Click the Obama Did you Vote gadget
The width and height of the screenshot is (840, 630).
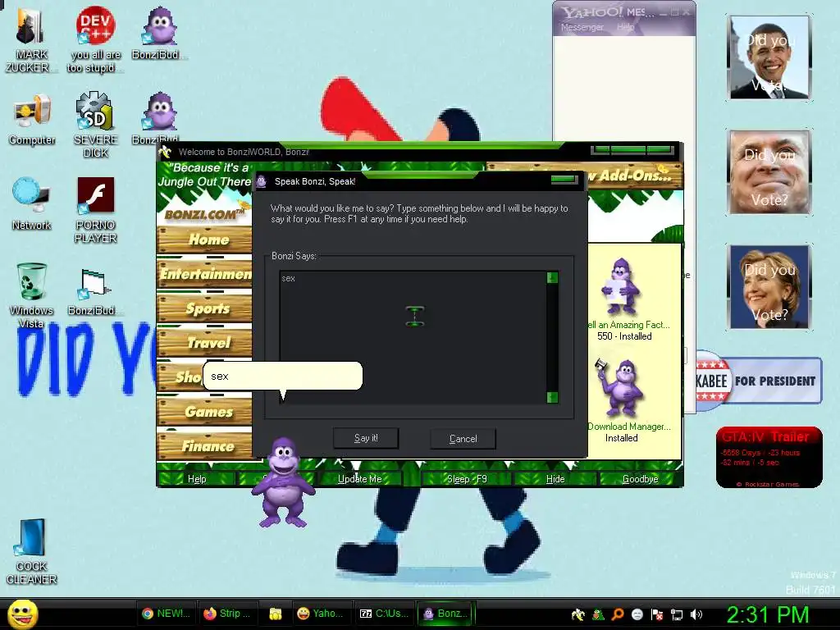click(x=769, y=57)
